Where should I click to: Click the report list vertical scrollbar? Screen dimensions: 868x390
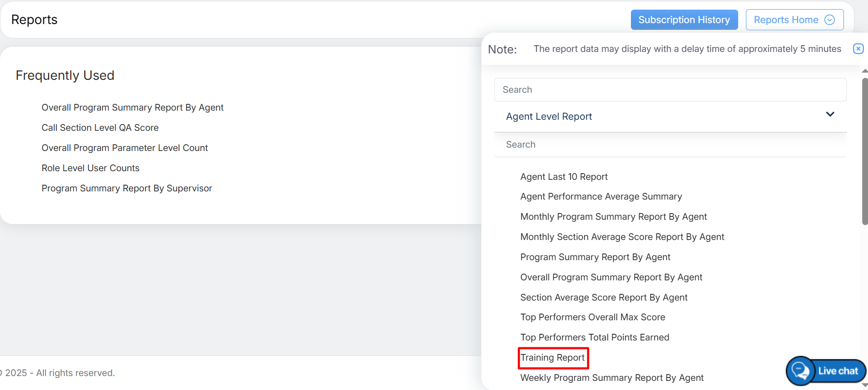pos(864,151)
